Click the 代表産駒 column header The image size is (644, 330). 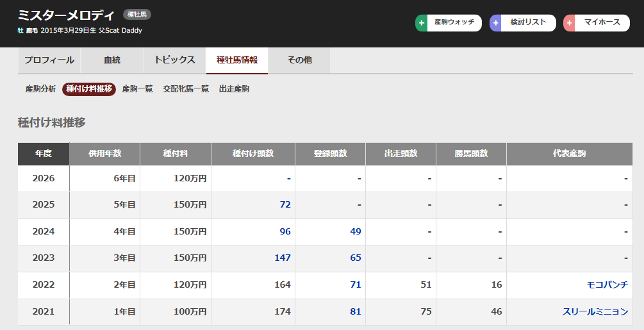coord(570,154)
